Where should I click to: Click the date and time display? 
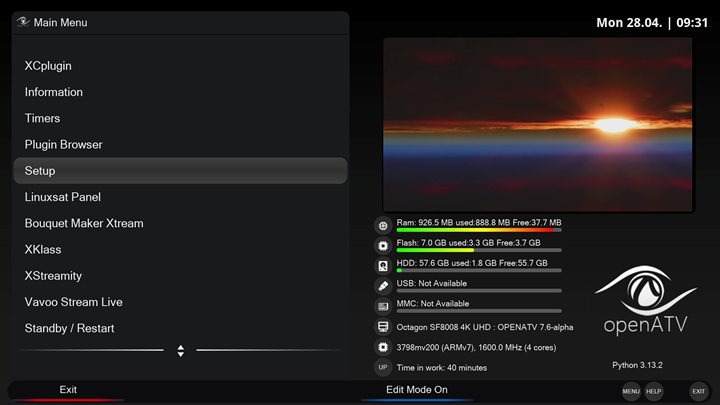click(652, 22)
